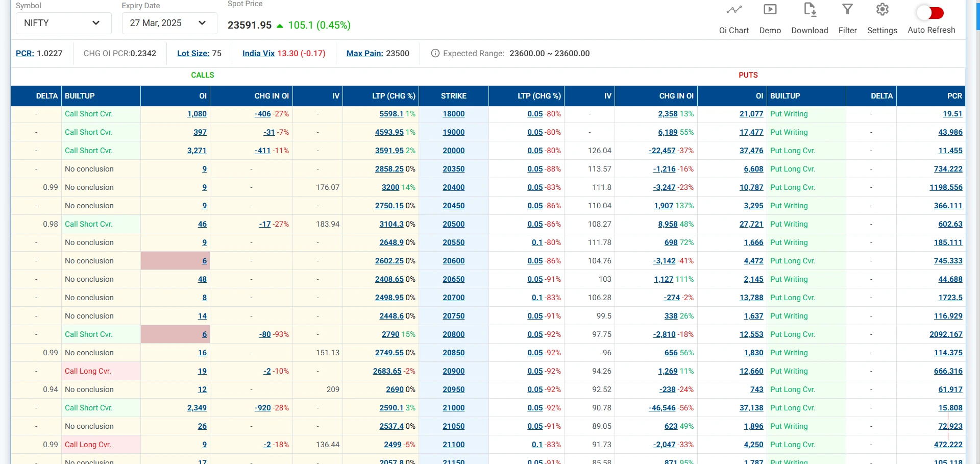The image size is (980, 464).
Task: Download the option chain data
Action: tap(809, 18)
